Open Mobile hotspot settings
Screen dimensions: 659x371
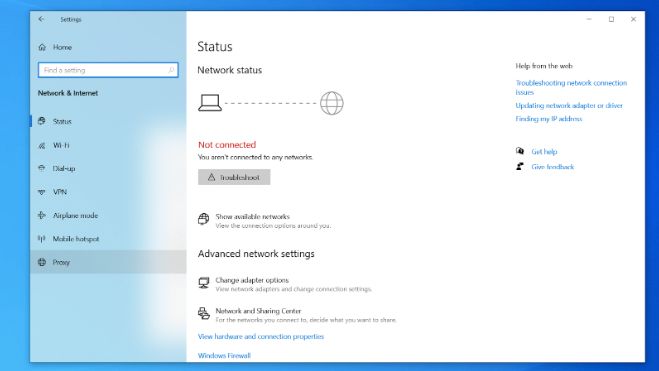[x=108, y=239]
